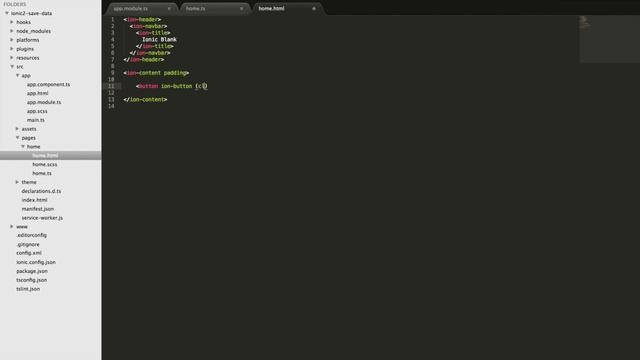Open index.html file in sidebar
This screenshot has height=360, width=640.
click(x=35, y=200)
